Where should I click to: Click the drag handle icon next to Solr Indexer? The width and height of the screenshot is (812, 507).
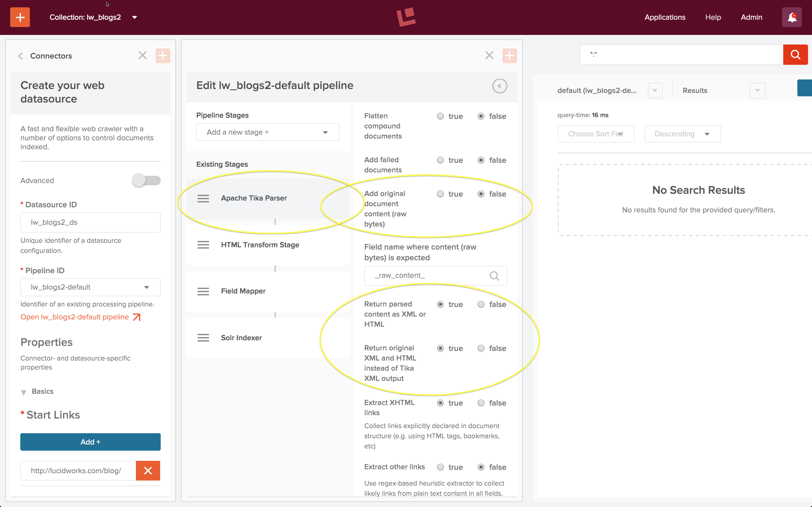point(204,338)
